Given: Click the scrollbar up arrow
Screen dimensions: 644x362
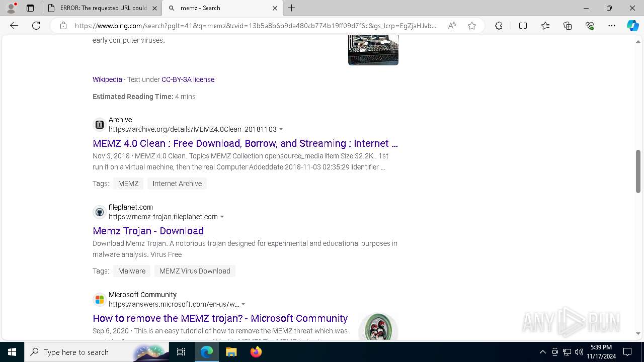Looking at the screenshot, I should 638,41.
